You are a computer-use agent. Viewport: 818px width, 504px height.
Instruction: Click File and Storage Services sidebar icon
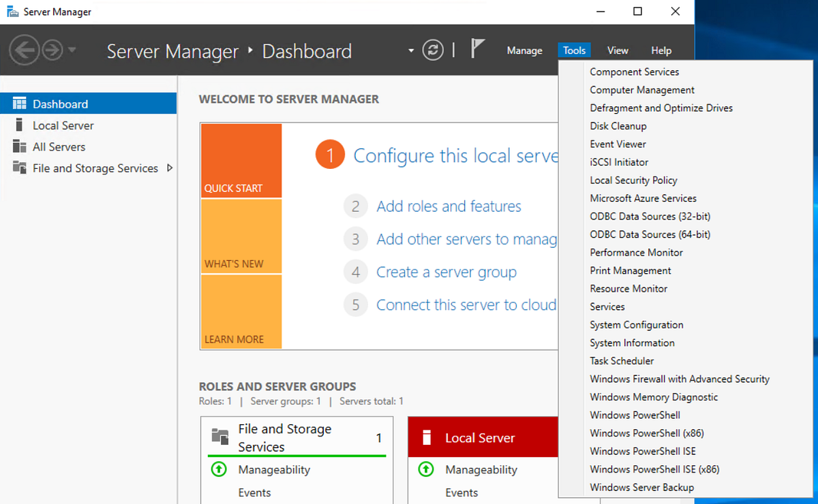pos(20,168)
